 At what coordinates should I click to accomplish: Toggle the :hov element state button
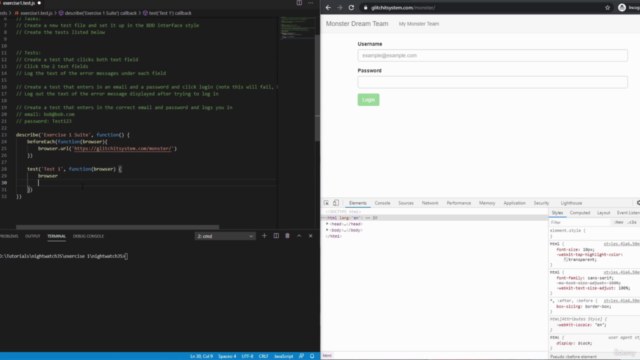(x=619, y=222)
